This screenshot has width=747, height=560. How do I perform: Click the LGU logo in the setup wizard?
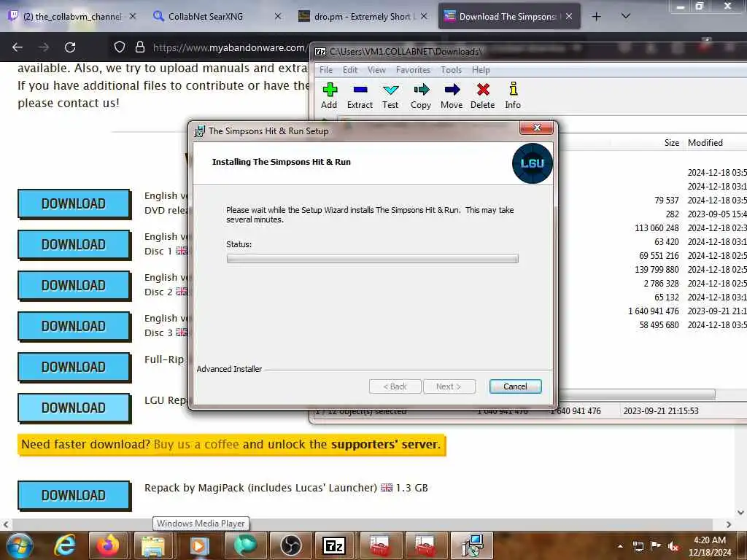(x=532, y=163)
